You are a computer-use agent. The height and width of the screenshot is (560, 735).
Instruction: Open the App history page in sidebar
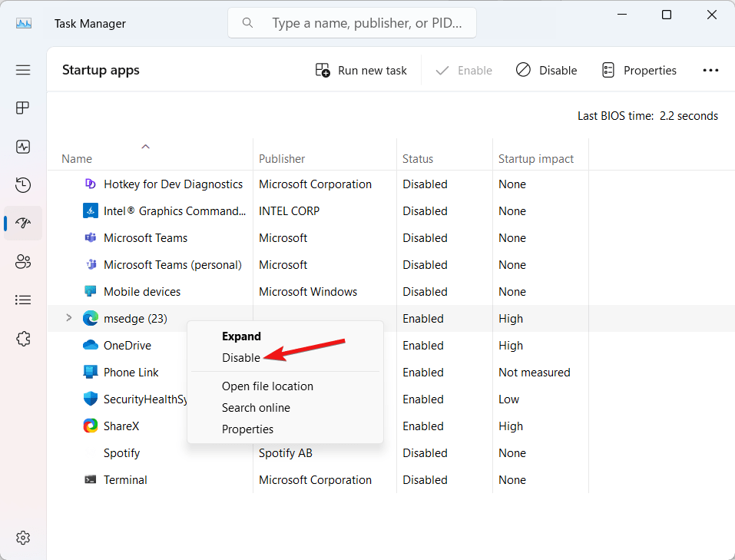click(23, 185)
